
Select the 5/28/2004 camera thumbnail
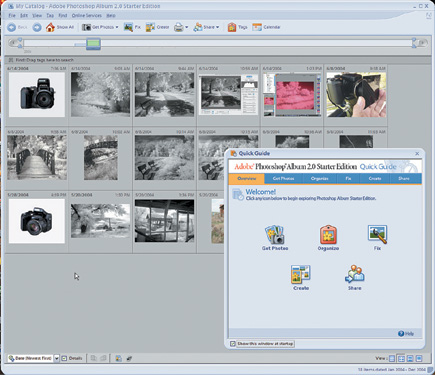click(x=37, y=221)
